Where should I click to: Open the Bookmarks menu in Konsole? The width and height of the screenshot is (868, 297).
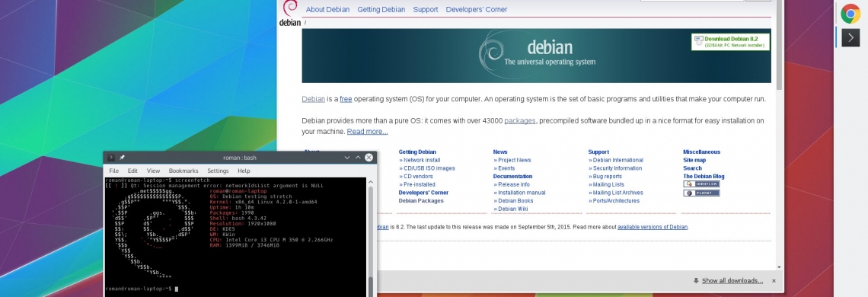click(183, 171)
